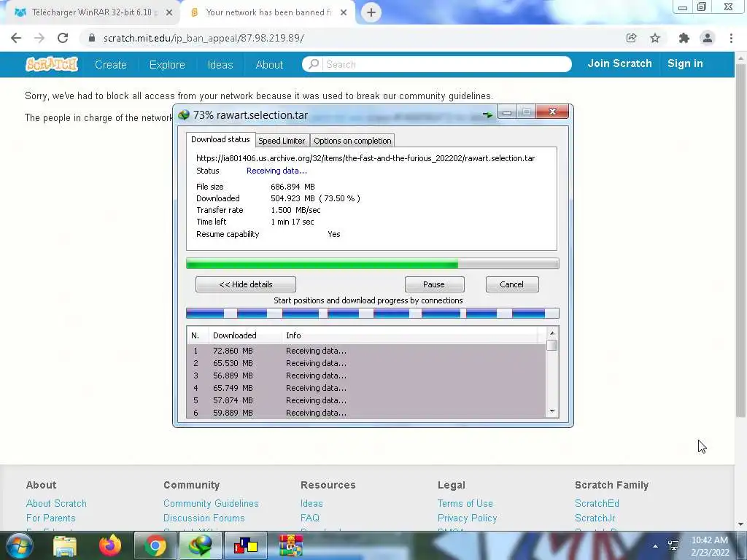This screenshot has height=560, width=747.
Task: Open the Windows Start button
Action: tap(19, 545)
